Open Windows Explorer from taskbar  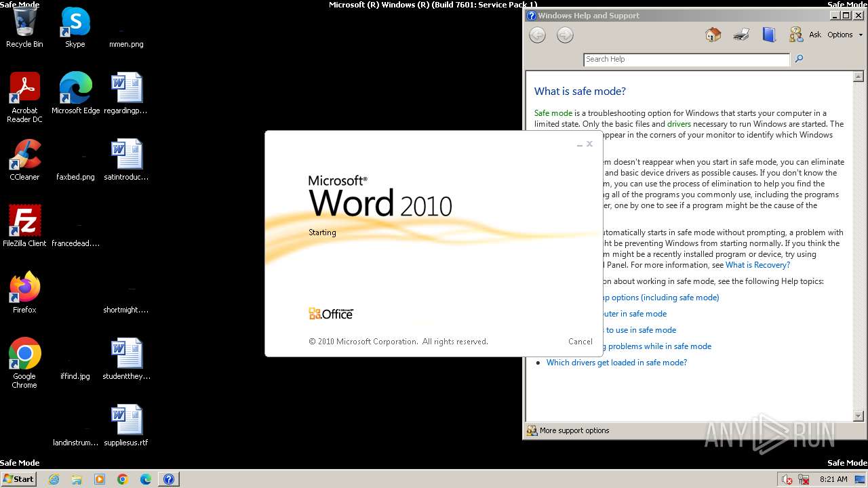coord(77,479)
